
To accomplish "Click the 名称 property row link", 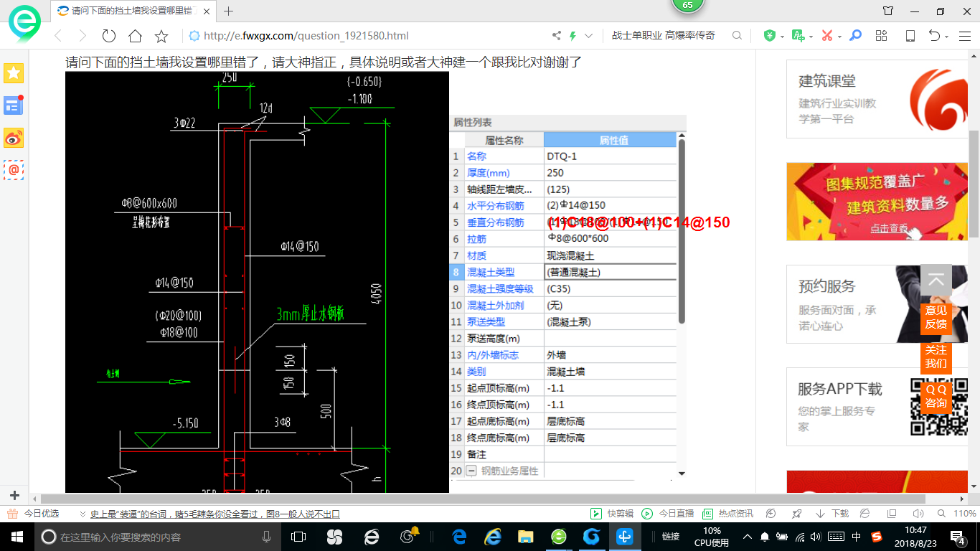I will (476, 156).
